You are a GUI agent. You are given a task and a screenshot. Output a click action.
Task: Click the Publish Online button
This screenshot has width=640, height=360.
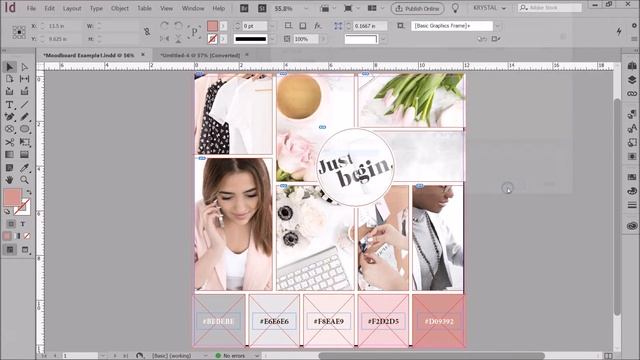(418, 8)
